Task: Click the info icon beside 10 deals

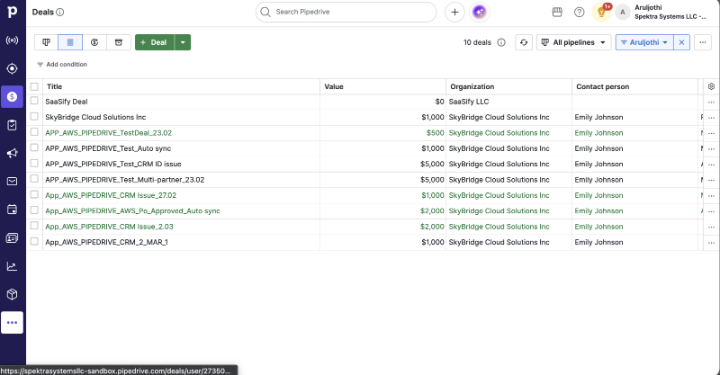Action: tap(501, 43)
